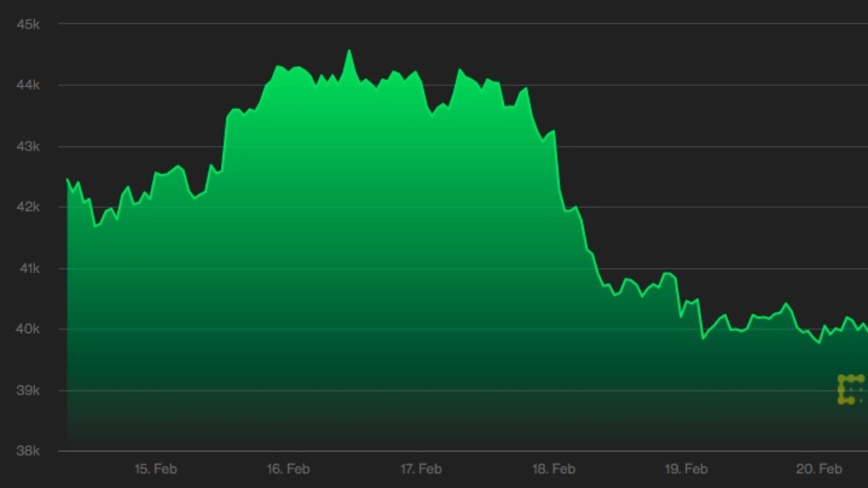Viewport: 868px width, 488px height.
Task: Click the 45k y-axis label
Action: point(28,24)
